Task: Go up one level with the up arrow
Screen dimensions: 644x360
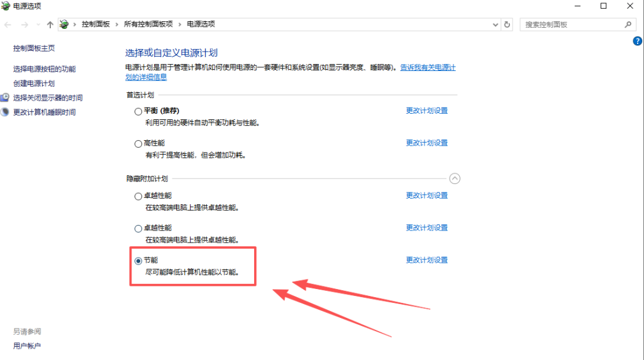Action: click(x=50, y=25)
